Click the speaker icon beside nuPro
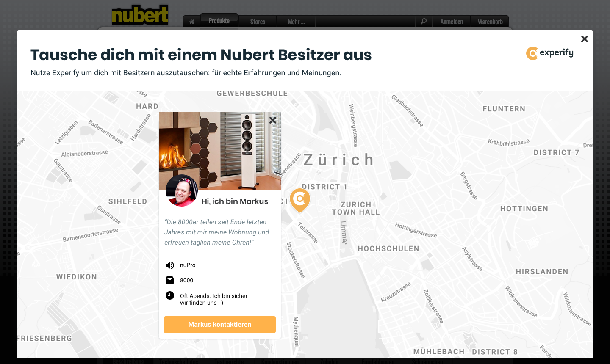 pos(170,265)
